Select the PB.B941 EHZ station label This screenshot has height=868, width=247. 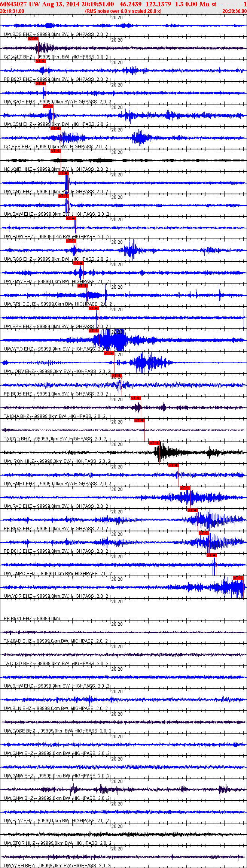pyautogui.click(x=18, y=619)
